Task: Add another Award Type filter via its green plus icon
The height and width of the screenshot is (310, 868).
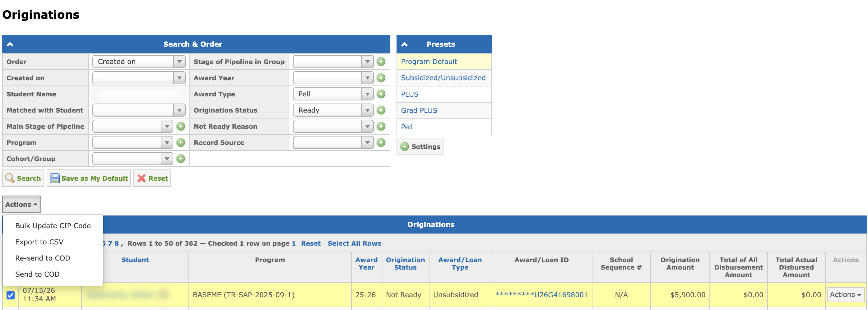Action: click(381, 94)
